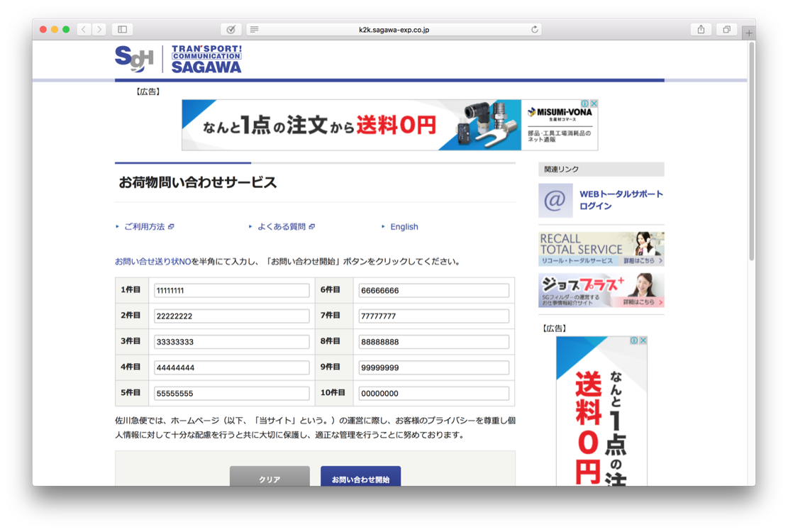Open the ご利用方法 link
788x532 pixels.
tap(144, 227)
